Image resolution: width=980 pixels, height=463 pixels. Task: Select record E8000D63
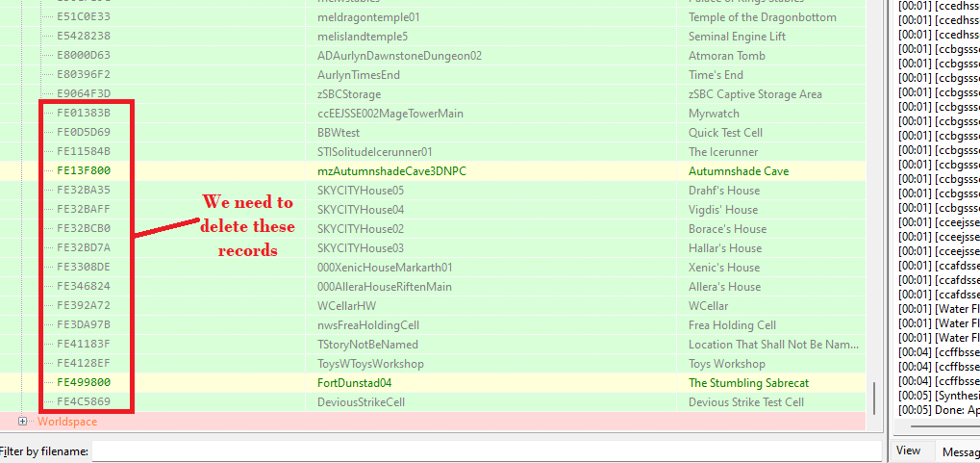tap(84, 56)
